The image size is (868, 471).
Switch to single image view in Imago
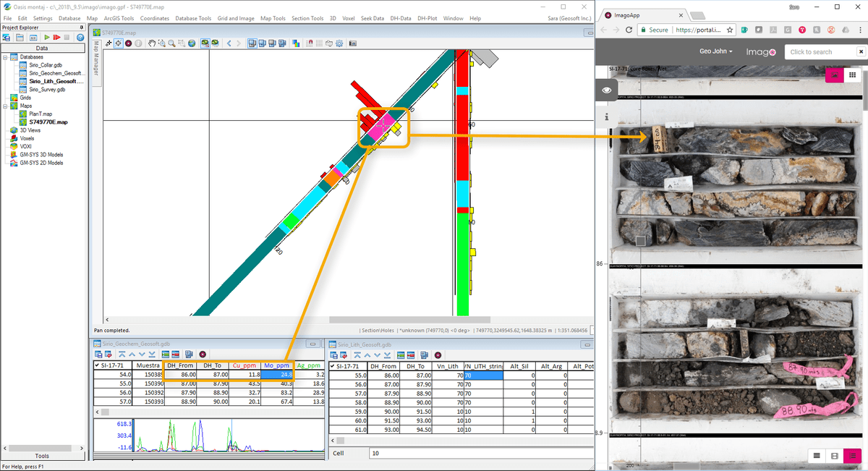[x=834, y=75]
